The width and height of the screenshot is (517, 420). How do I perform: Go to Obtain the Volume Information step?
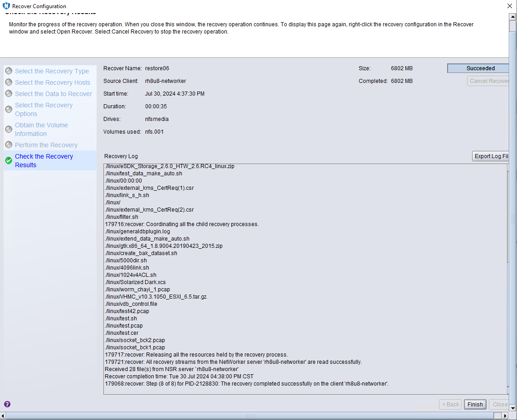[41, 130]
